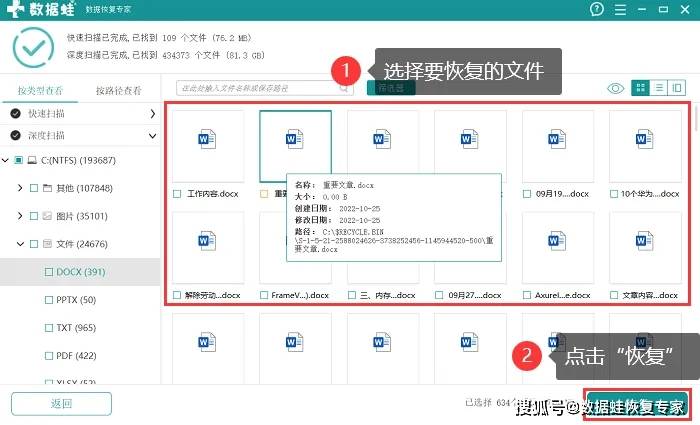Tick the checkbox for 工作内容.docx
Image resolution: width=700 pixels, height=425 pixels.
coord(177,194)
